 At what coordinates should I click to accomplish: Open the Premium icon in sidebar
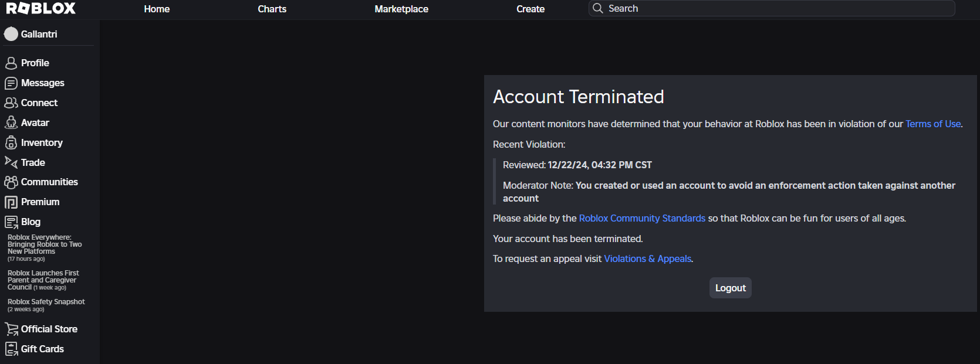coord(11,202)
